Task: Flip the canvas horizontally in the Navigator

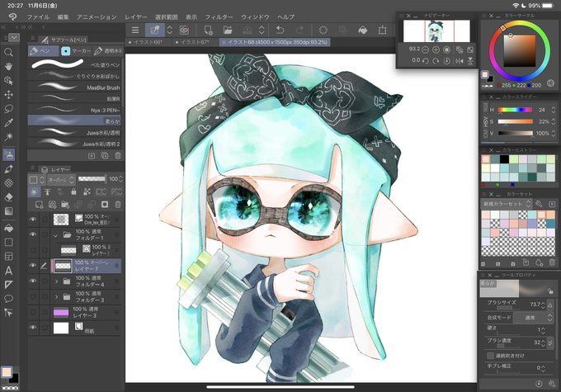Action: (460, 61)
